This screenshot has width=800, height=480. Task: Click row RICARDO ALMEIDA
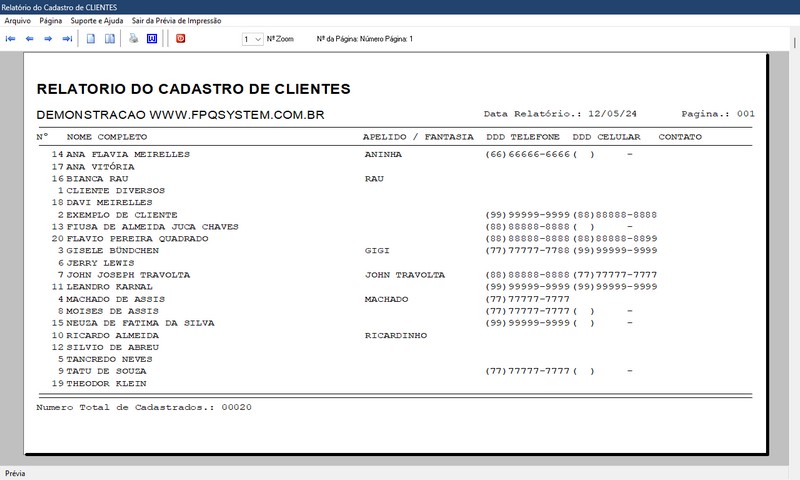point(113,335)
